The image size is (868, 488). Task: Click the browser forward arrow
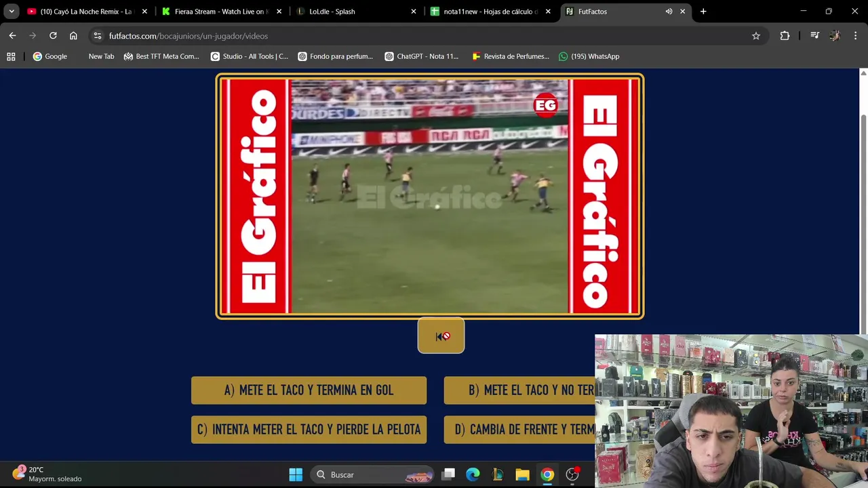tap(33, 36)
